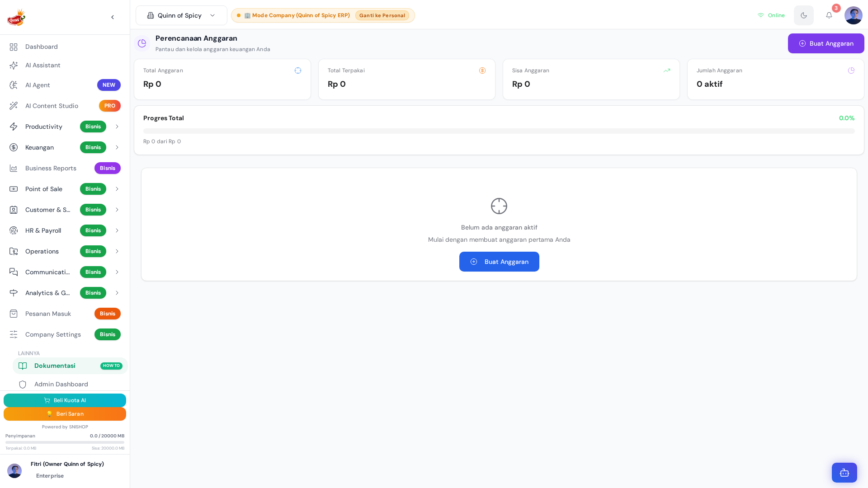Switch mode via Ganti ke Personal
The width and height of the screenshot is (868, 488).
(382, 15)
